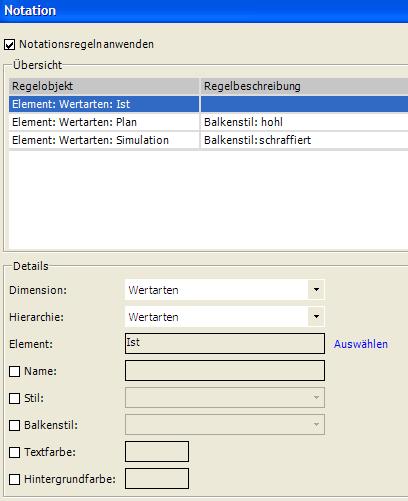This screenshot has height=501, width=408.
Task: Click the Auswählen link
Action: [x=361, y=344]
